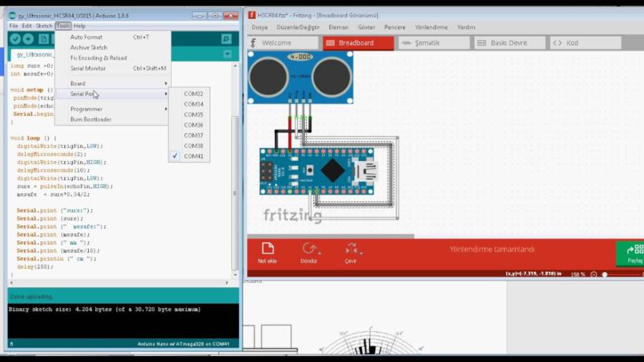Expand the Serial Port submenu entry
644x362 pixels.
click(x=113, y=94)
